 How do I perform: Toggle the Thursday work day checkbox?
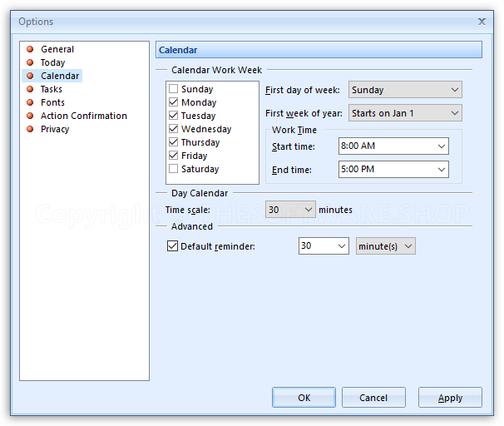(x=173, y=141)
